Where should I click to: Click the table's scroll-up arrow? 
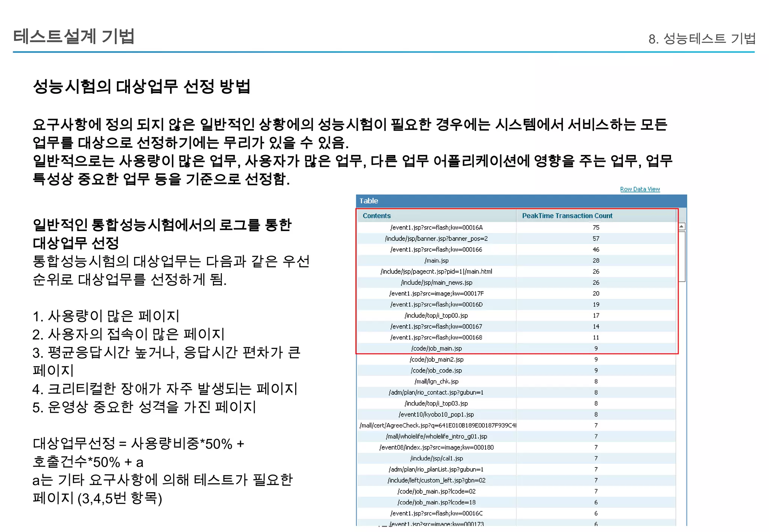point(682,227)
